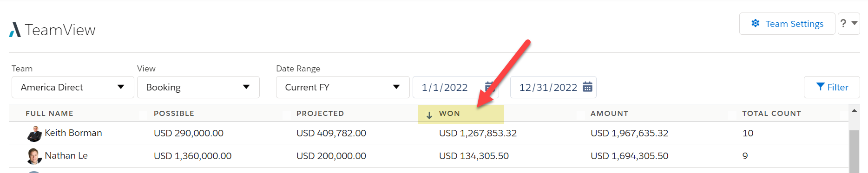Click the funnel icon on Filter button
This screenshot has height=173, width=868.
[x=821, y=87]
